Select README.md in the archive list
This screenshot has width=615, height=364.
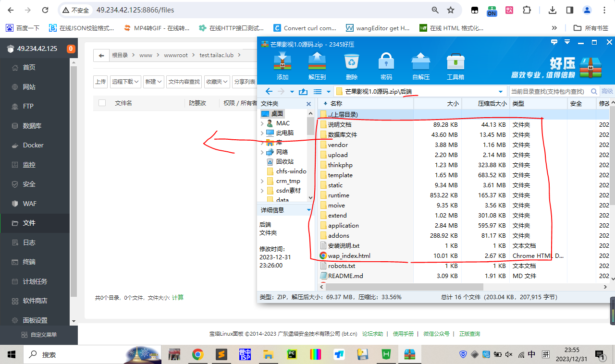[345, 276]
